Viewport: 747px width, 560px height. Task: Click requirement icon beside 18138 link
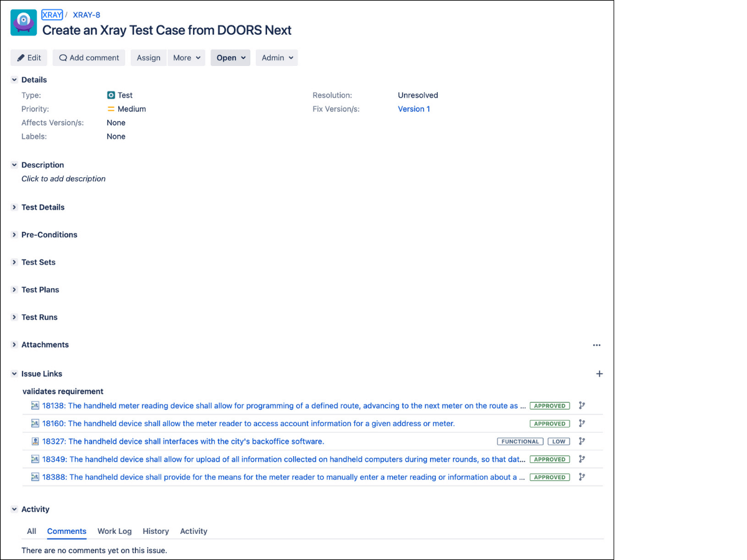(x=35, y=406)
